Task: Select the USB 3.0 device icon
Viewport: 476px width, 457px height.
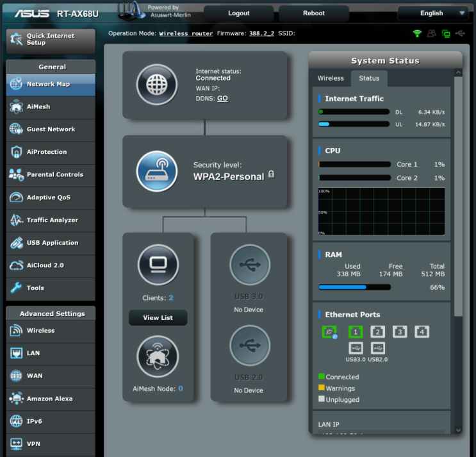Action: tap(250, 265)
